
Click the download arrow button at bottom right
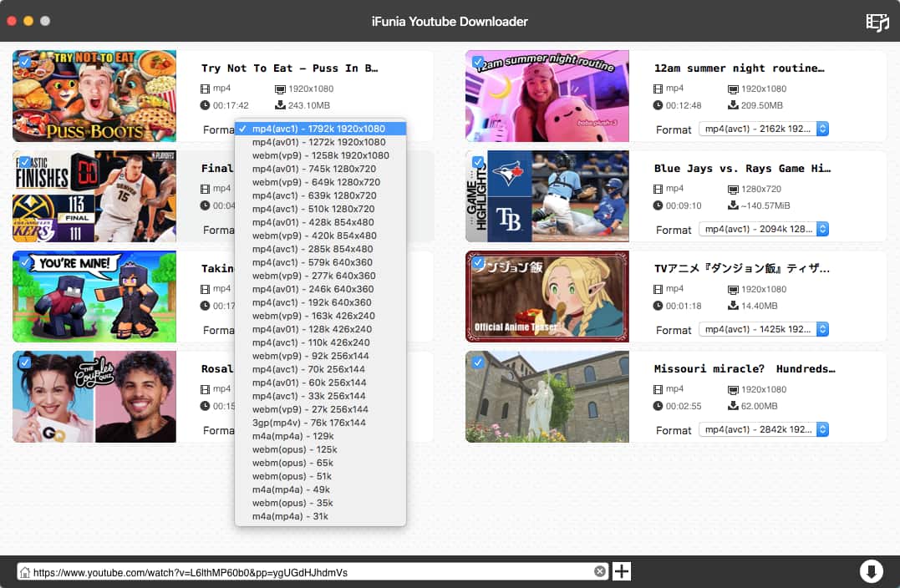tap(871, 571)
